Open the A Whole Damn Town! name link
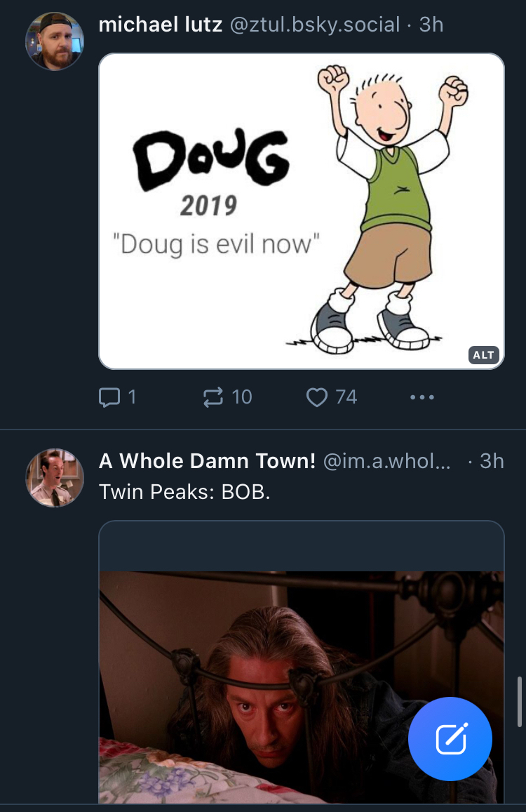526x812 pixels. click(207, 461)
